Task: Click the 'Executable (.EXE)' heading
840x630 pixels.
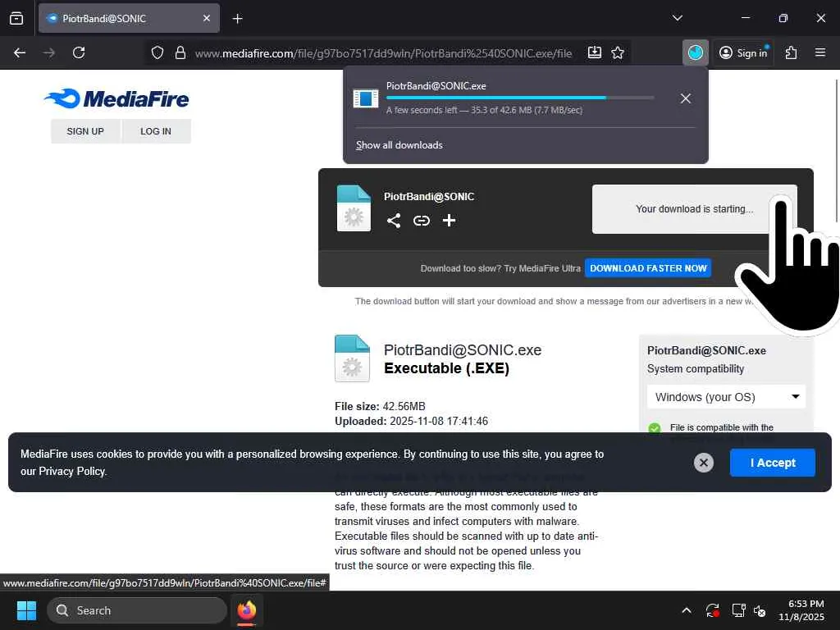Action: [447, 368]
